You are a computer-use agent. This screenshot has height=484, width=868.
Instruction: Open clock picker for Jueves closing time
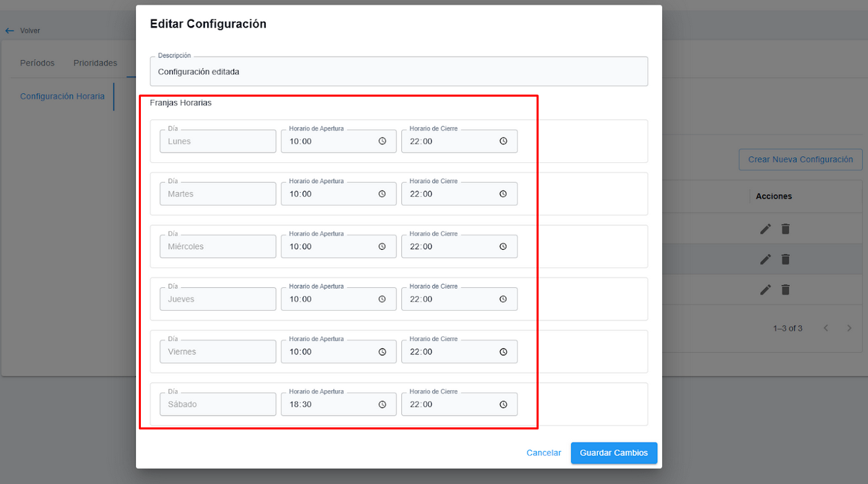click(x=503, y=299)
